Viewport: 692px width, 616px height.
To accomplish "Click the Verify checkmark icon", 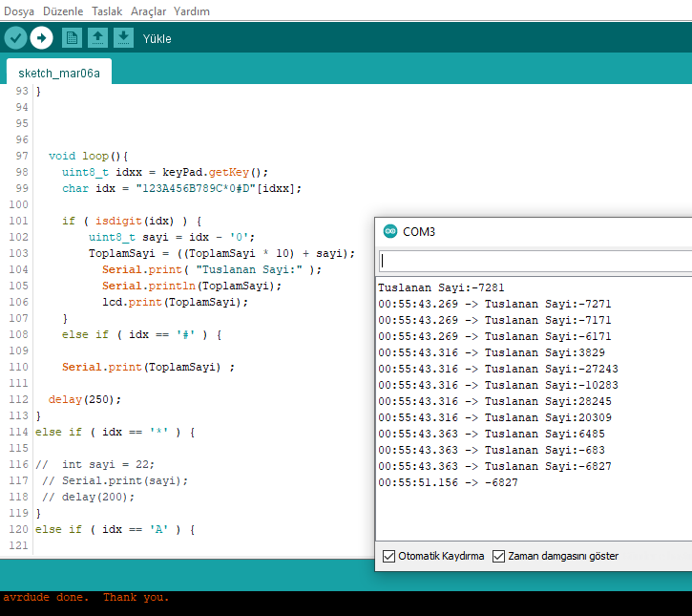I will pos(15,38).
